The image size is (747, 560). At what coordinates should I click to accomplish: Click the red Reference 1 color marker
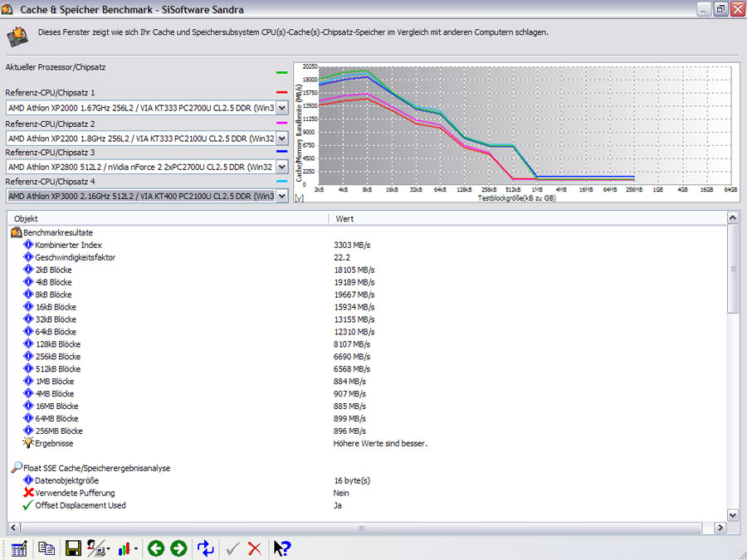point(281,92)
